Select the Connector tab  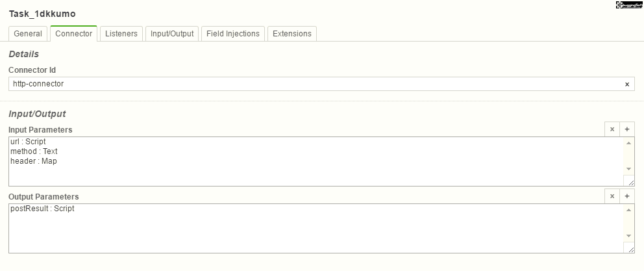coord(73,34)
